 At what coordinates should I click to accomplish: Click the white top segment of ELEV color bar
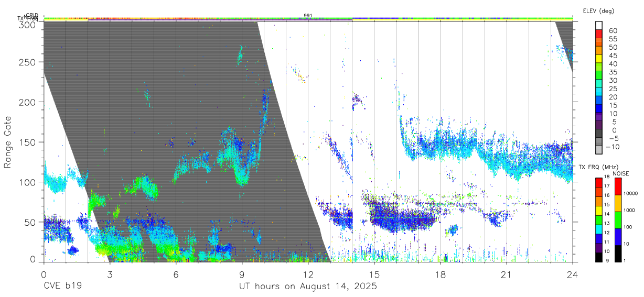click(x=599, y=25)
